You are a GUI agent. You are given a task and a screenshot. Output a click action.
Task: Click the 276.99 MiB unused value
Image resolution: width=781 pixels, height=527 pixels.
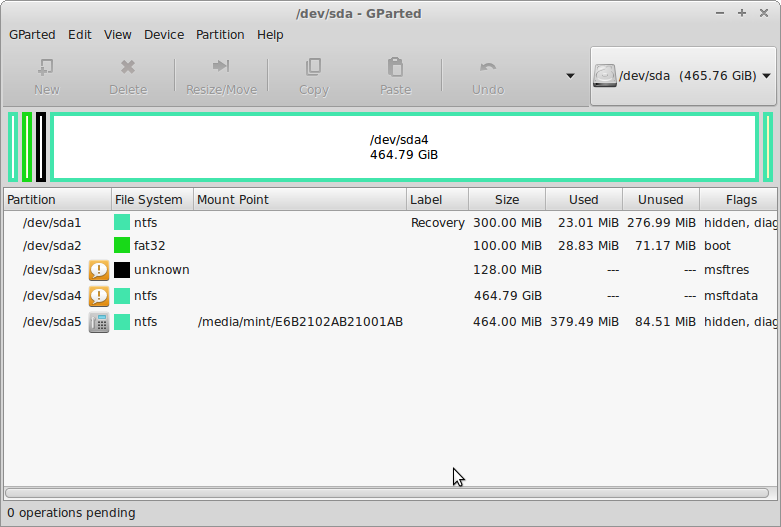pos(661,223)
